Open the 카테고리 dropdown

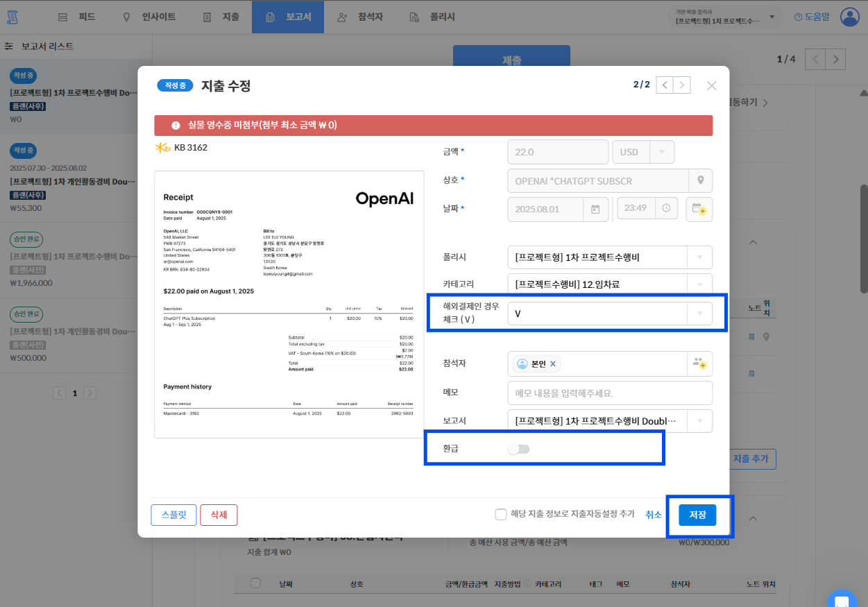(610, 284)
